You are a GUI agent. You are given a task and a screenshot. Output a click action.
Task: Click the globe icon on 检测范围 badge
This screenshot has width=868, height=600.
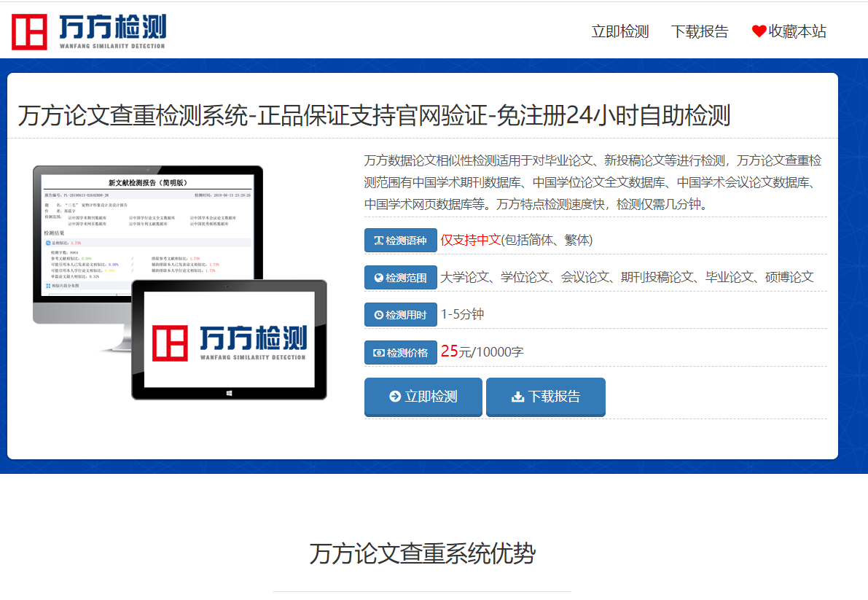pos(378,278)
